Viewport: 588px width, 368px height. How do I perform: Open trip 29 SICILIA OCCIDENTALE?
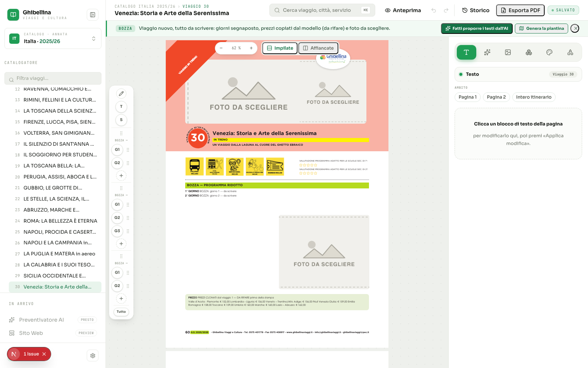(55, 276)
